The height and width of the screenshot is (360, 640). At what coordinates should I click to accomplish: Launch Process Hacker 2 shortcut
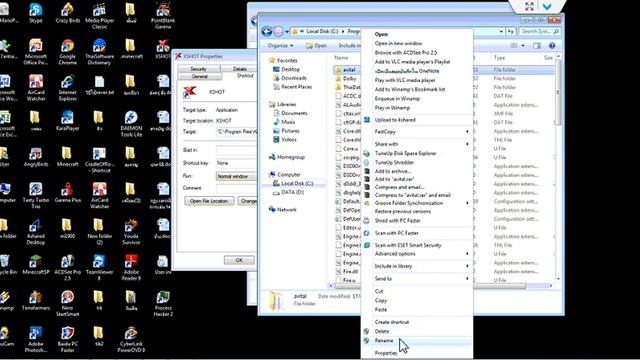pyautogui.click(x=163, y=303)
